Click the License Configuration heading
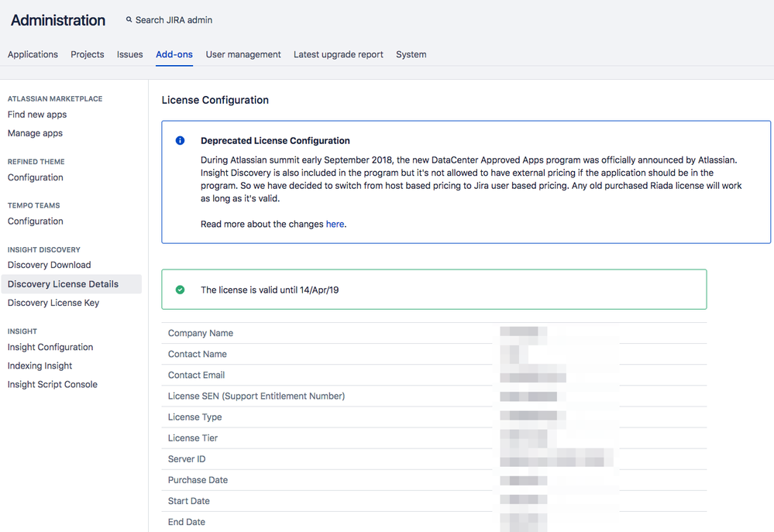Viewport: 774px width, 532px height. [x=215, y=100]
